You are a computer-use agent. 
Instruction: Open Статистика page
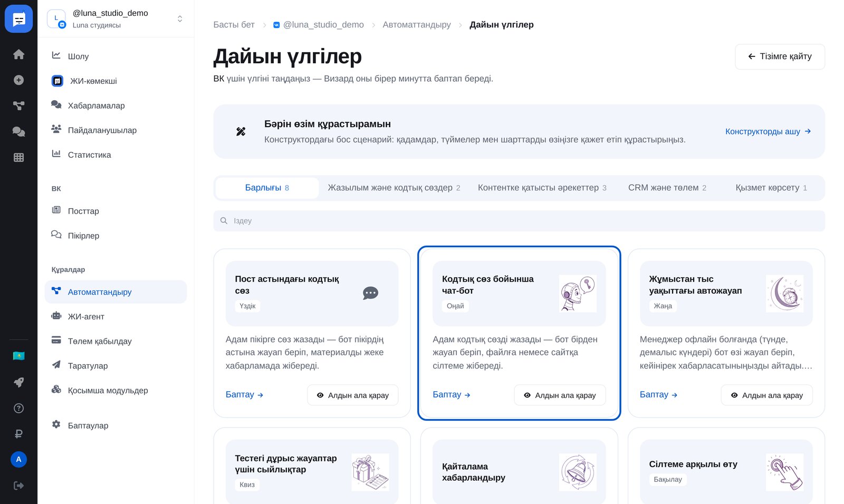[116, 154]
